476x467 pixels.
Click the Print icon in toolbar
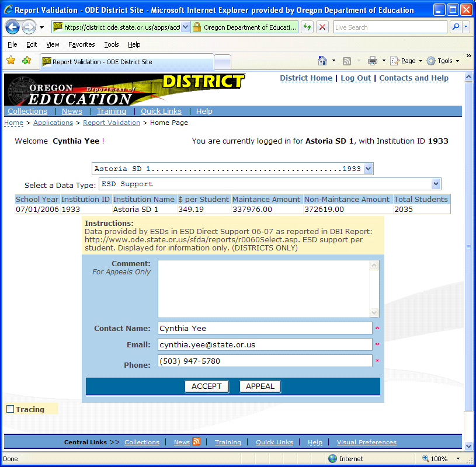pyautogui.click(x=372, y=61)
